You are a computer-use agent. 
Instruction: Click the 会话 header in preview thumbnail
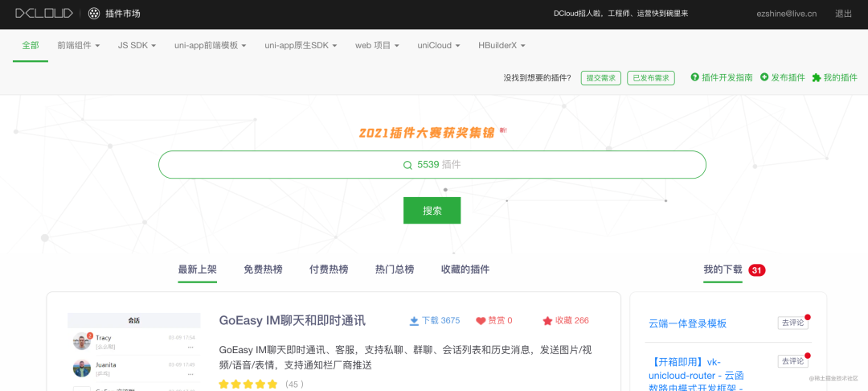(134, 321)
